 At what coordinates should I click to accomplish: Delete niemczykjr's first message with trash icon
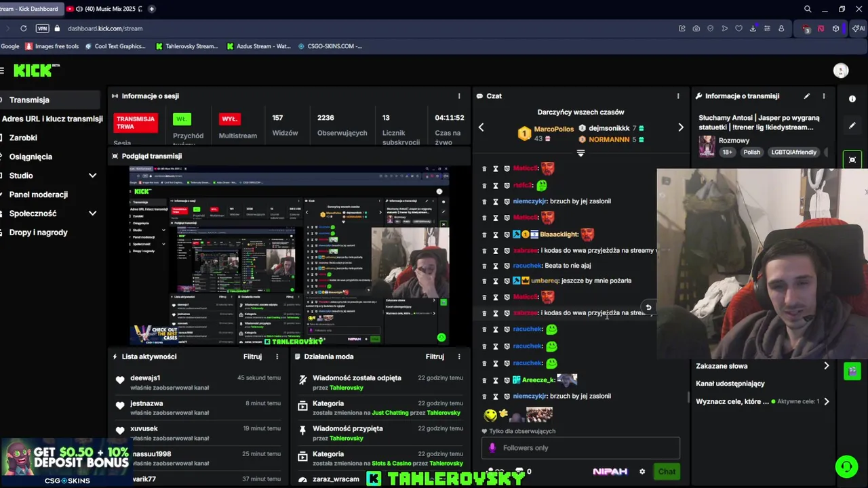pos(484,201)
